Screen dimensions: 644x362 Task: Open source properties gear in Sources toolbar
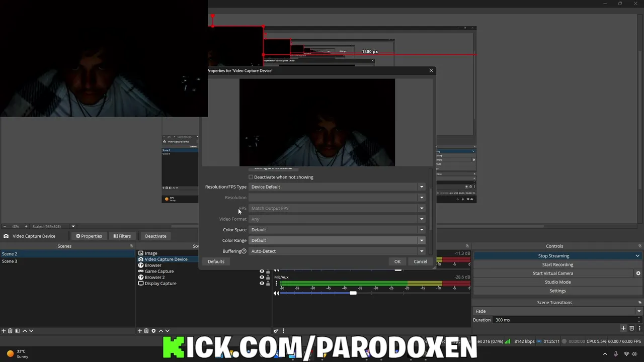(x=153, y=331)
